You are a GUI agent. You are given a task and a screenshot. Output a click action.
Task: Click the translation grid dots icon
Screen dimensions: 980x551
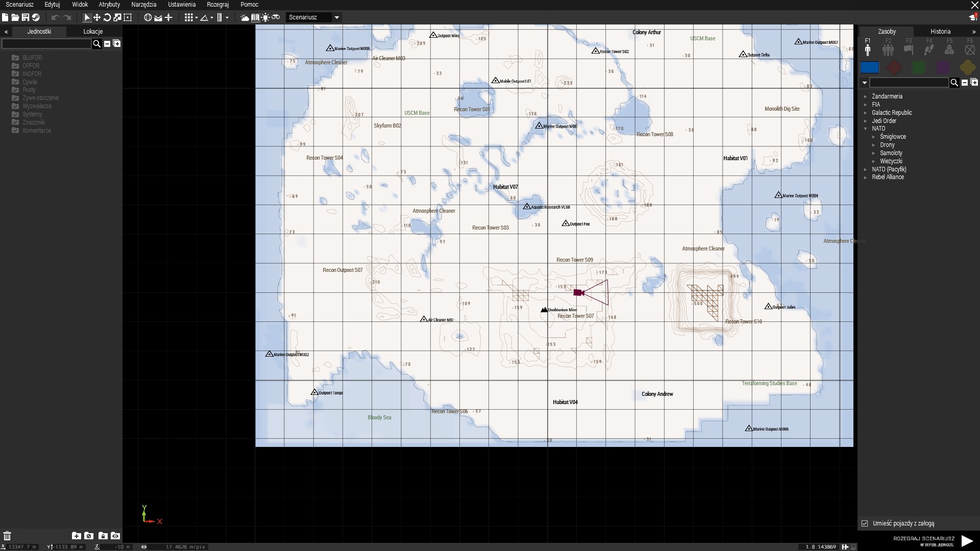point(189,17)
